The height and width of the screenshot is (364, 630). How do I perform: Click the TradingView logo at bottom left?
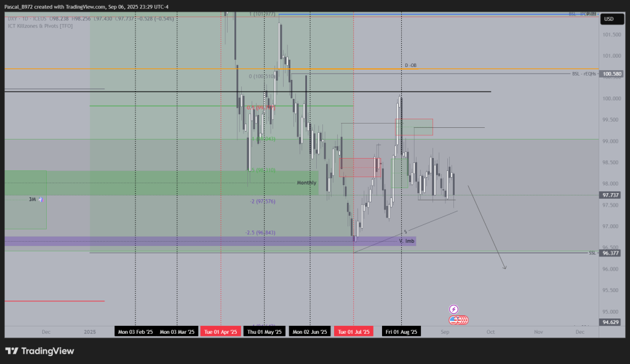pos(39,351)
